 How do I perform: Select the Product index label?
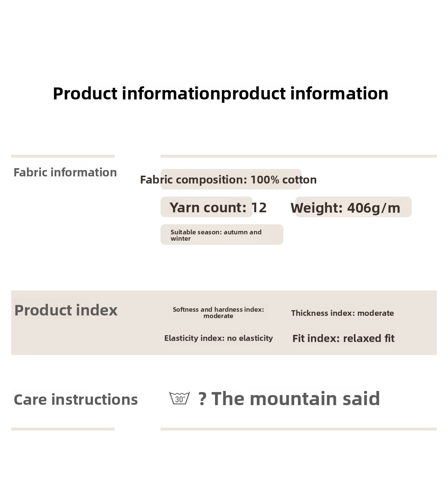pos(66,310)
